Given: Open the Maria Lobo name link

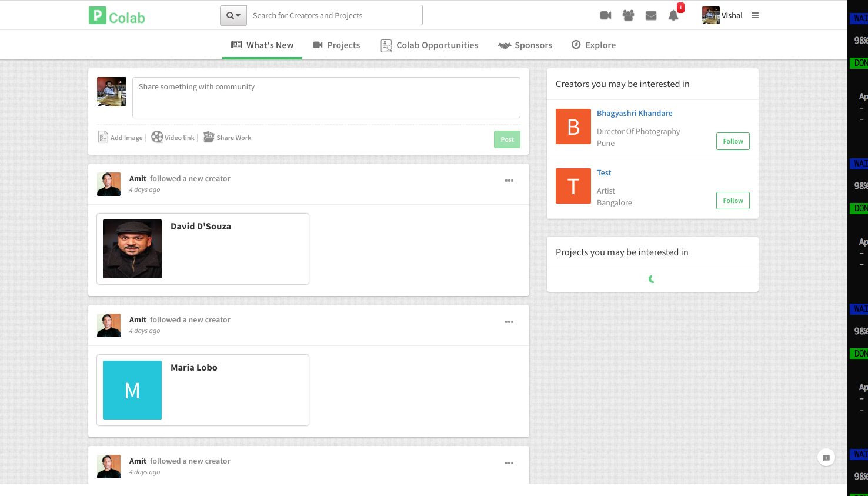Looking at the screenshot, I should click(x=194, y=368).
